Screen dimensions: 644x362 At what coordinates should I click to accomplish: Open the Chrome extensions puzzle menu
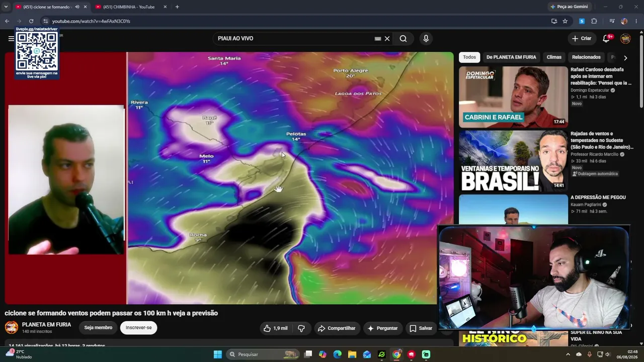[x=594, y=21]
